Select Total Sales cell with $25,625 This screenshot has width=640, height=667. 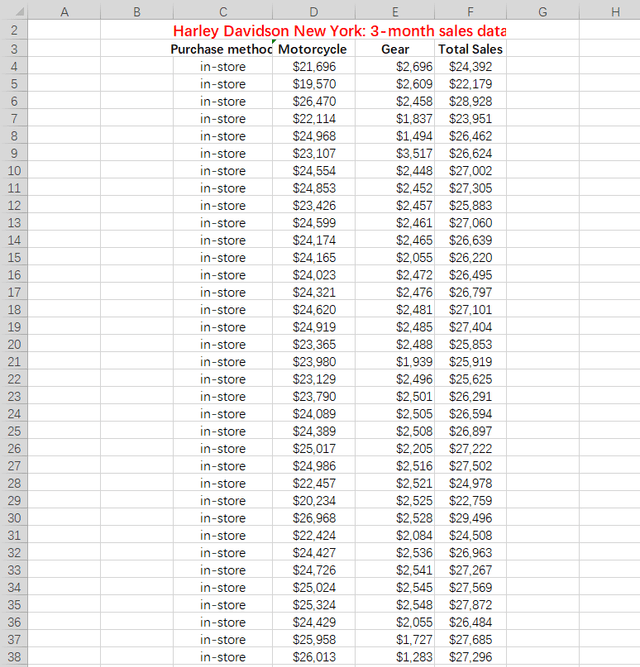470,379
